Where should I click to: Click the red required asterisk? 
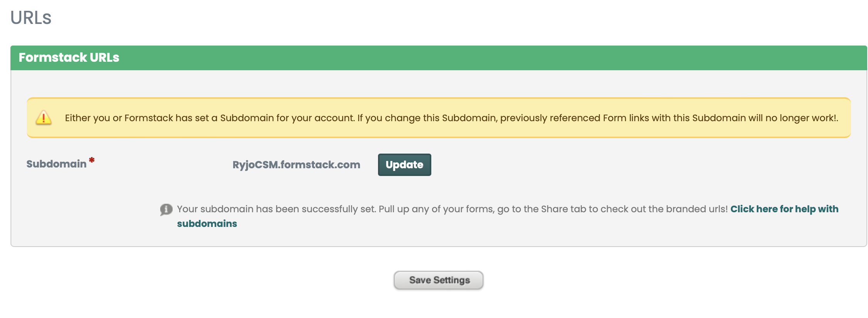pos(92,160)
